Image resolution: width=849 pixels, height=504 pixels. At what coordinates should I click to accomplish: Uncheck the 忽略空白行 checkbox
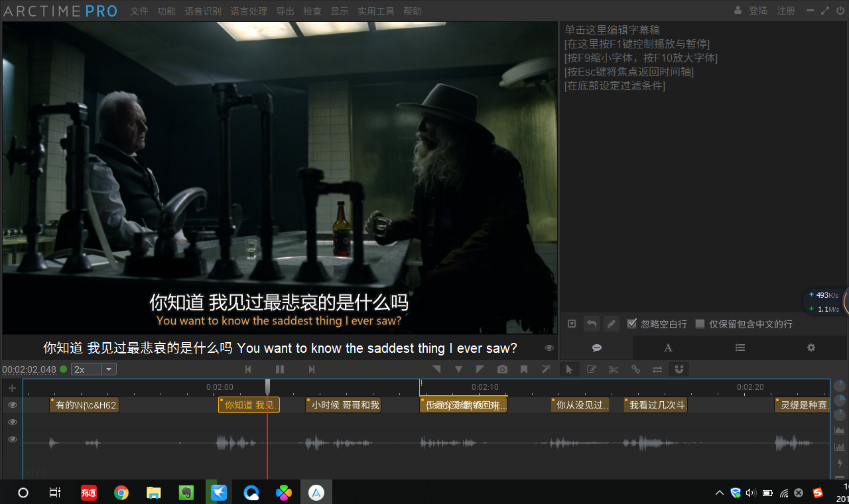(632, 324)
